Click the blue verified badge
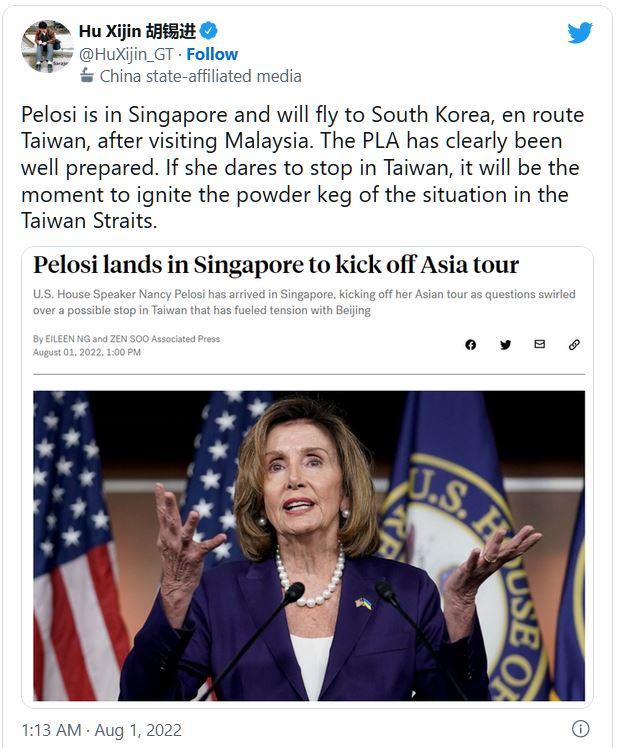 click(x=208, y=31)
